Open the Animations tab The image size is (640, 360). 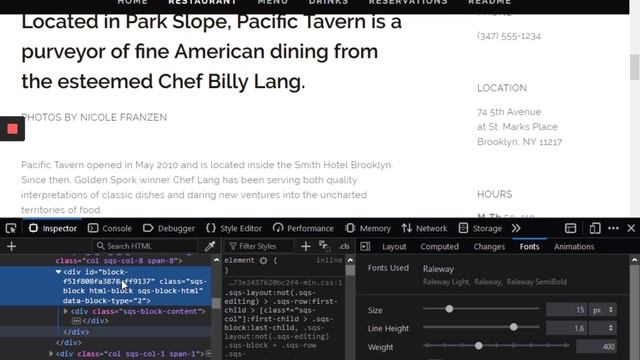[574, 247]
